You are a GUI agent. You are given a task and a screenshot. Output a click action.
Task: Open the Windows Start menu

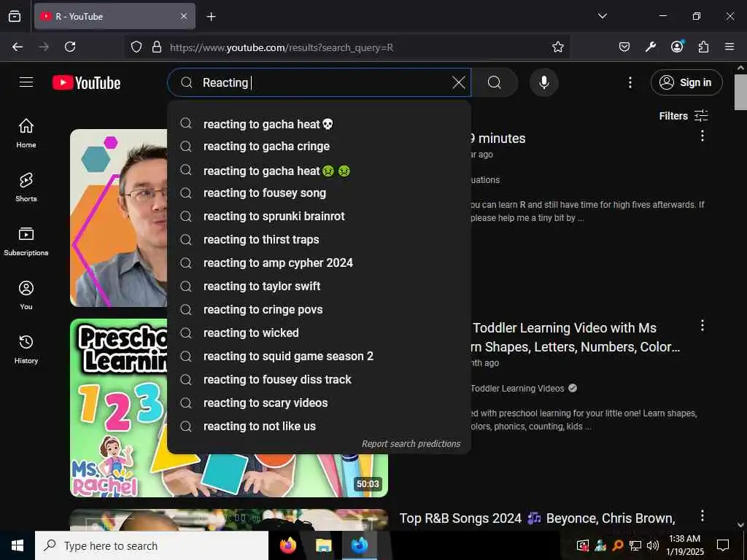click(x=18, y=545)
